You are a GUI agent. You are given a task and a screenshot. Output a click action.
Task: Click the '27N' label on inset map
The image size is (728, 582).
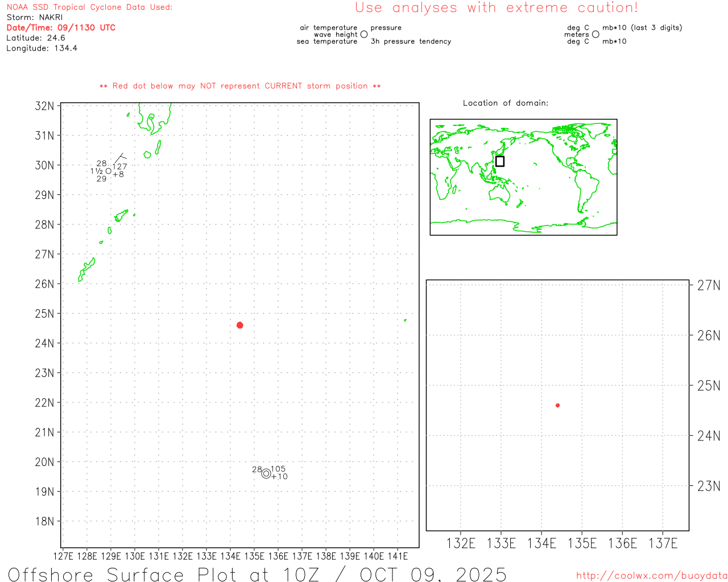pos(709,285)
